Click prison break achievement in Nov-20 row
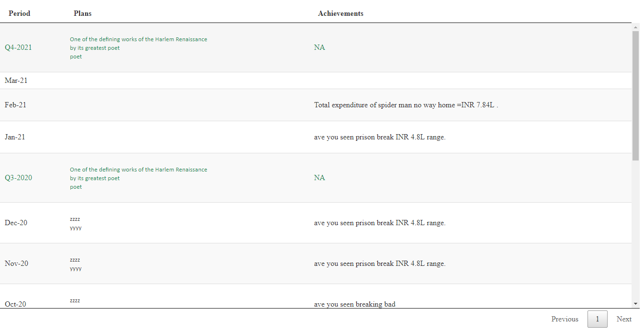 pyautogui.click(x=380, y=263)
